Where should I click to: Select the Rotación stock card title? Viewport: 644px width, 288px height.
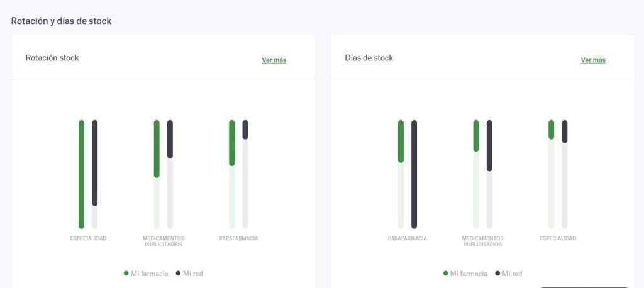(52, 58)
